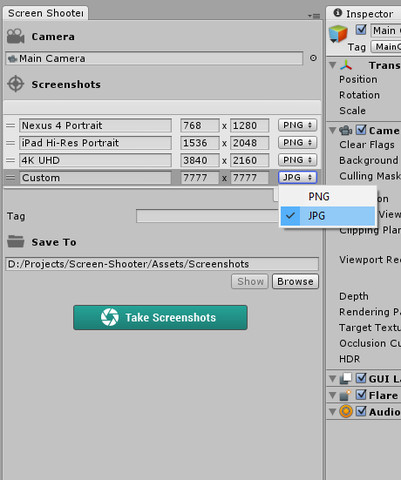The image size is (401, 480).
Task: Toggle the GameObject active checkbox in Inspector
Action: tap(361, 30)
